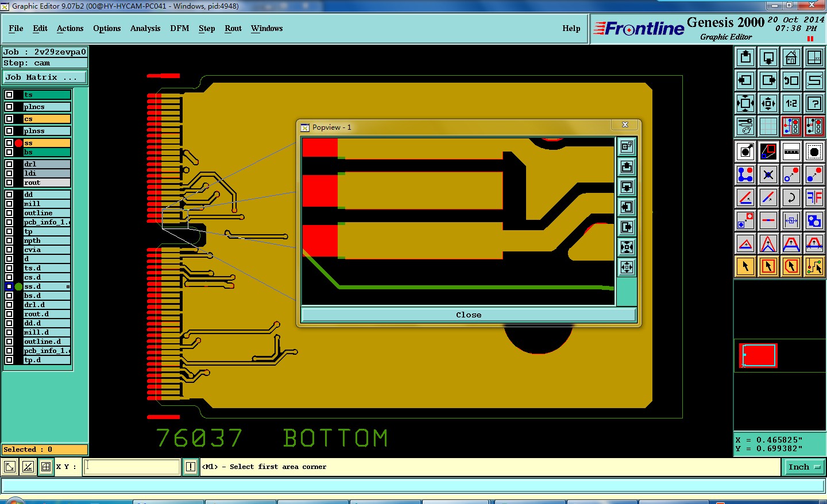
Task: Toggle the bs layer checkbox
Action: click(x=9, y=152)
